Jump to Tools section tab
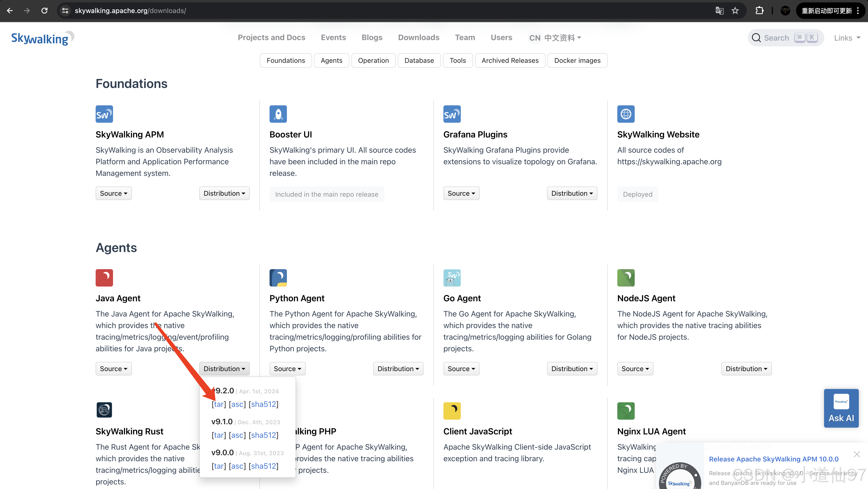 458,60
